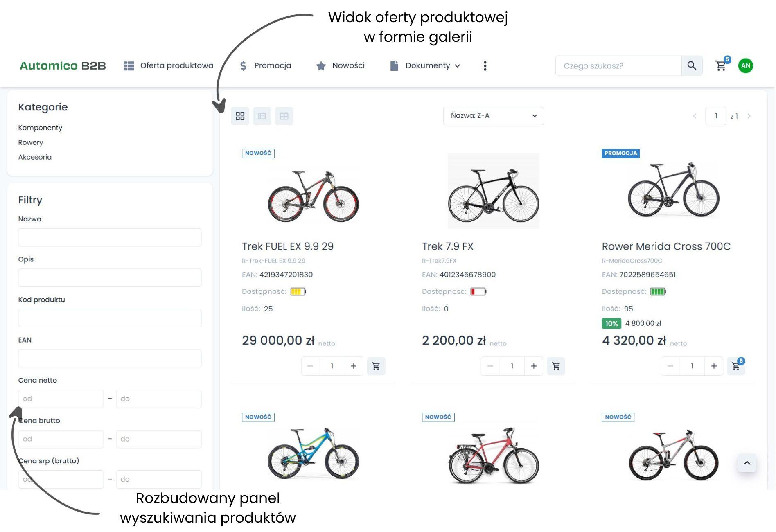Open the shopping cart with 5 items

tap(721, 65)
